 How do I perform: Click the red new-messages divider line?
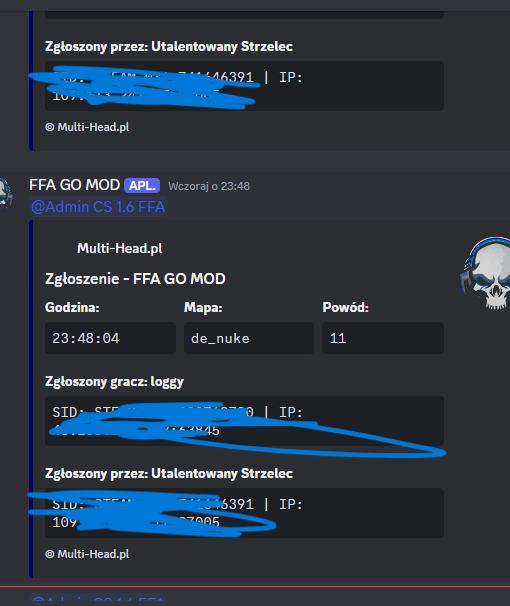click(x=255, y=586)
